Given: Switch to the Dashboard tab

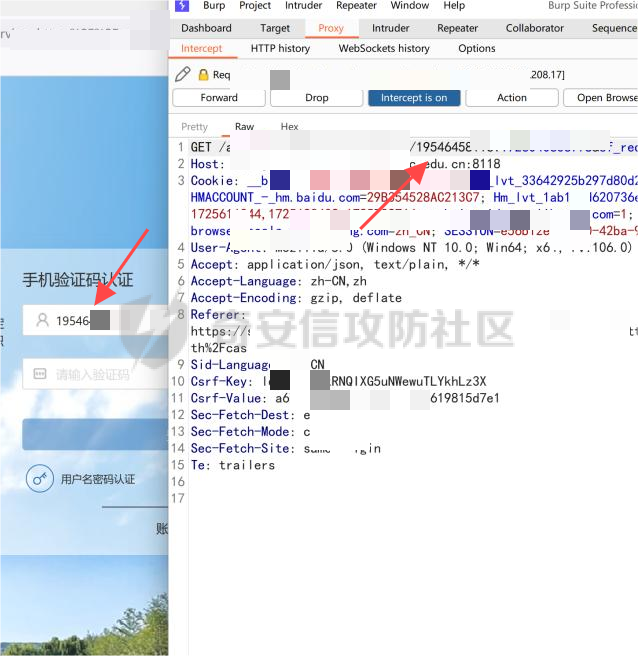Looking at the screenshot, I should [206, 28].
